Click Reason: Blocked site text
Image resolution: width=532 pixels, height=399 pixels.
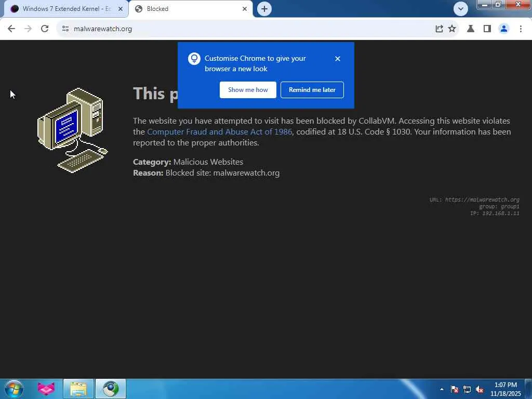[206, 172]
